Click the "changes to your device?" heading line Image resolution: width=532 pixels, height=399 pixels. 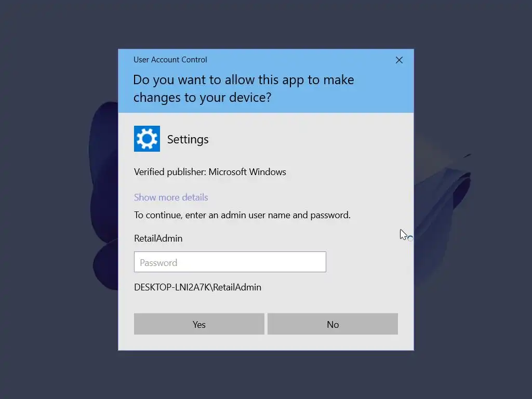[202, 98]
